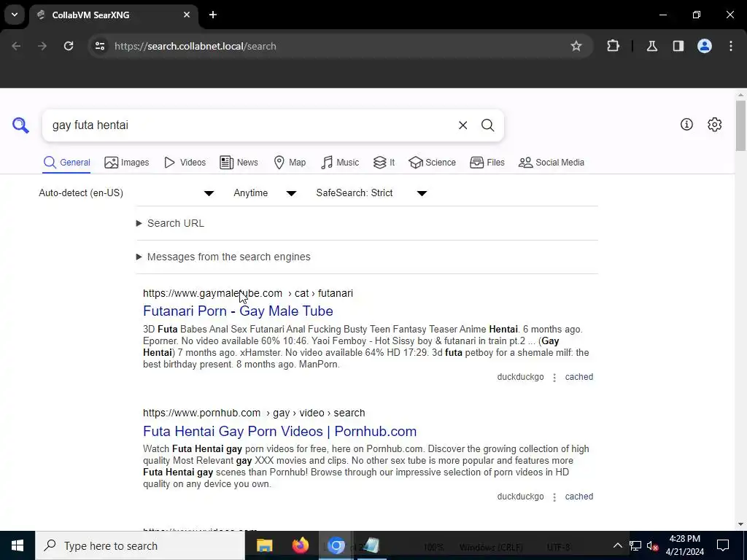This screenshot has width=747, height=560.
Task: Switch to the Music tab
Action: [340, 163]
